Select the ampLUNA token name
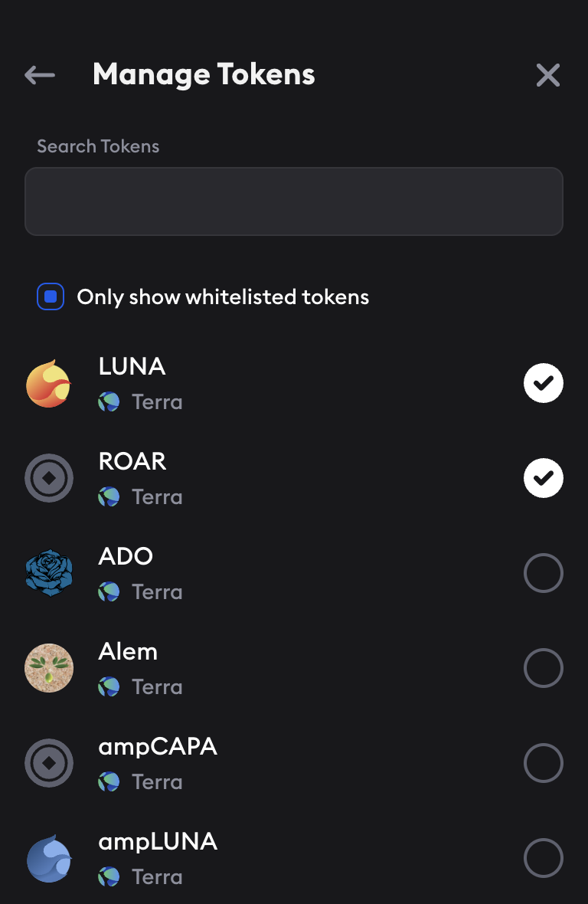588x904 pixels. 158,842
